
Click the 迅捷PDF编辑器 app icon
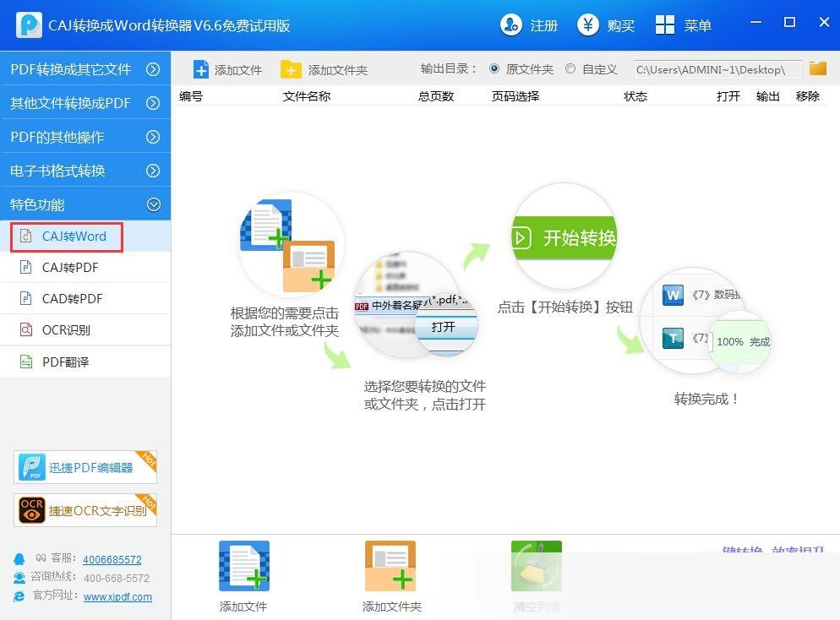point(31,467)
